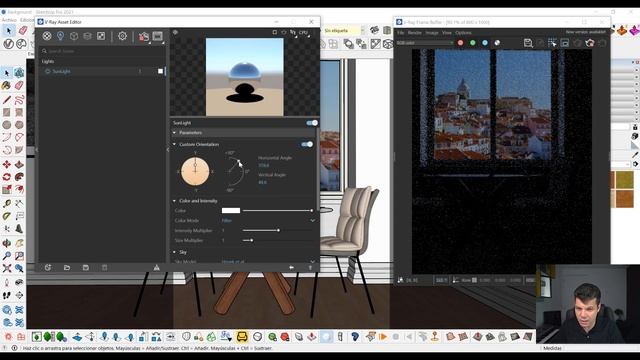
Task: Click the orange play arrow in bottom toolbar
Action: pos(383,337)
